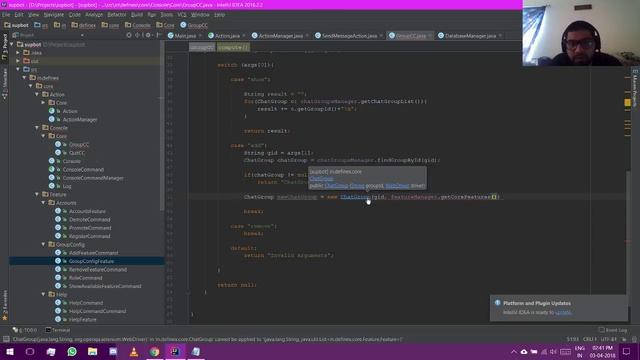Image resolution: width=640 pixels, height=360 pixels.
Task: Collapse the GroupConfig package node
Action: (44, 244)
